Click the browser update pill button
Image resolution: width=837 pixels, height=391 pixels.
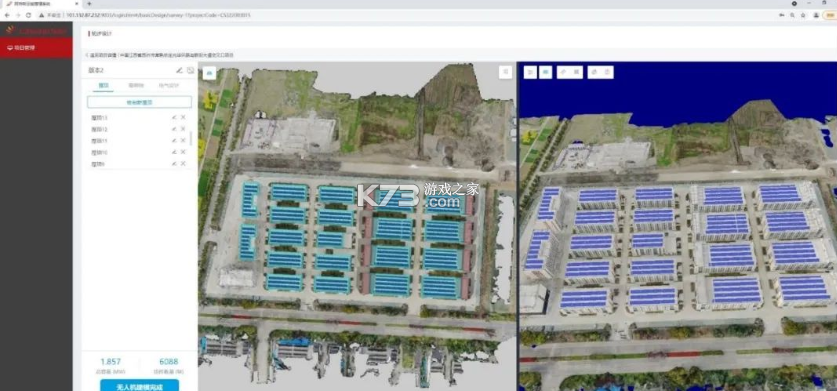pos(830,15)
